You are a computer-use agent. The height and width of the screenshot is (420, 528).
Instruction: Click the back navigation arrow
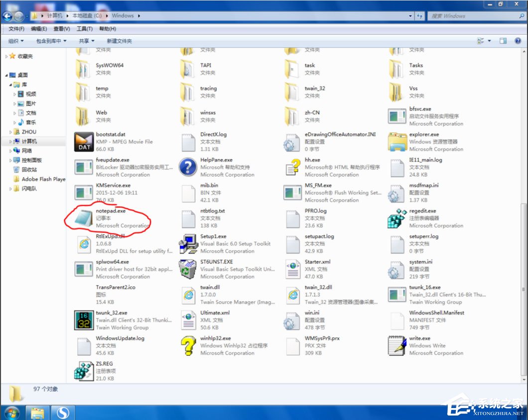tap(7, 15)
